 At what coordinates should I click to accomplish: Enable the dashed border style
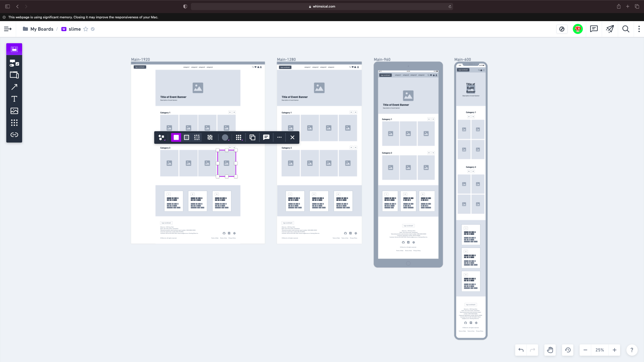coord(197,137)
